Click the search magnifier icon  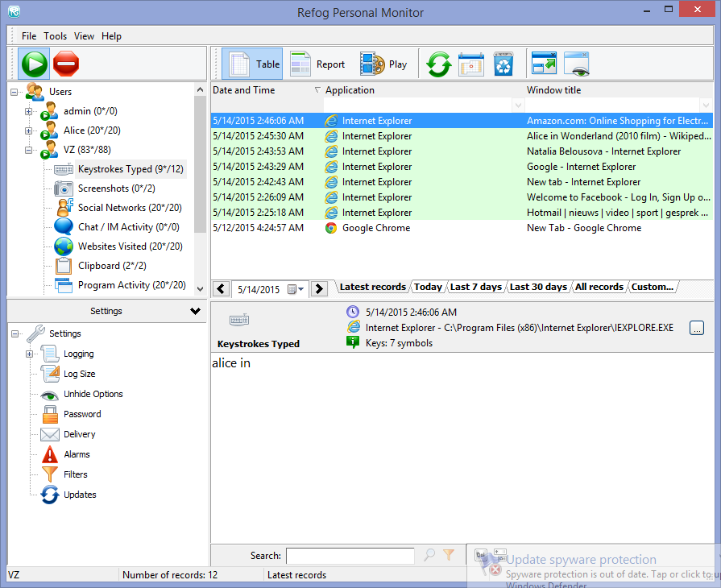tap(429, 555)
